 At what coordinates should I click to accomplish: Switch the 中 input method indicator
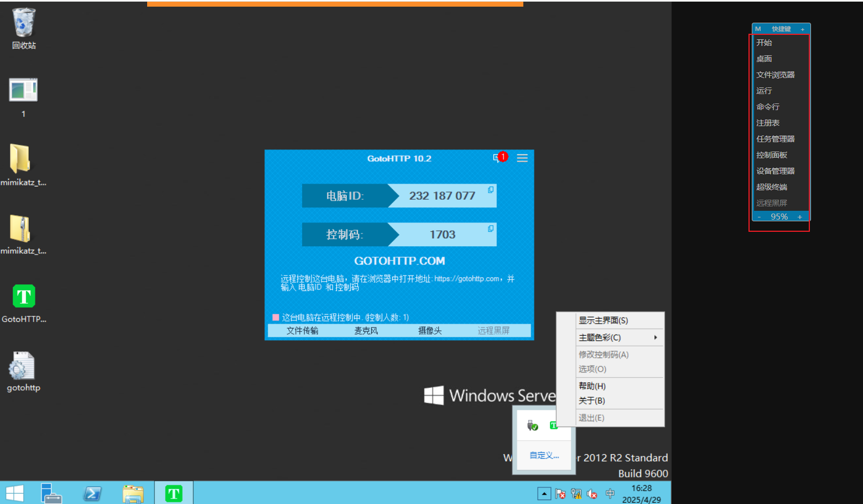click(610, 493)
